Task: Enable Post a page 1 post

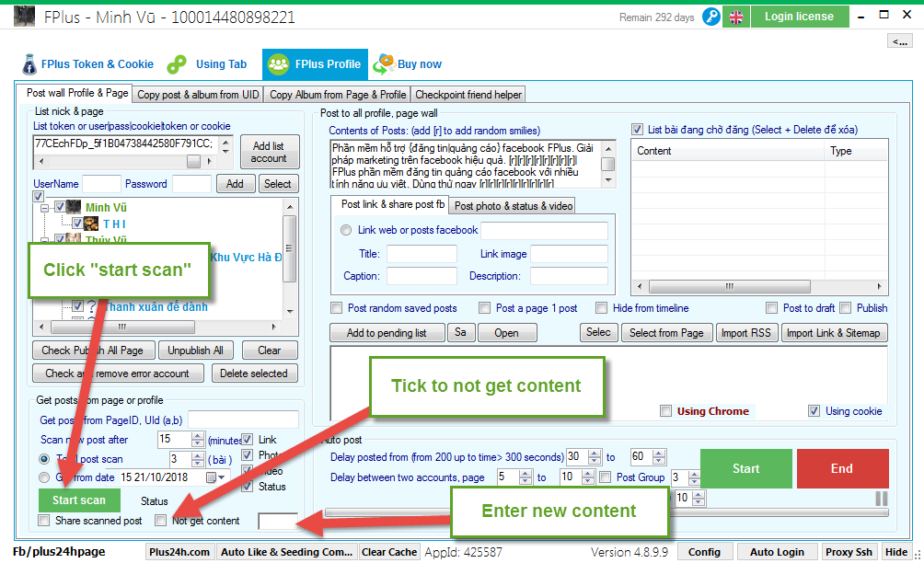Action: coord(484,307)
